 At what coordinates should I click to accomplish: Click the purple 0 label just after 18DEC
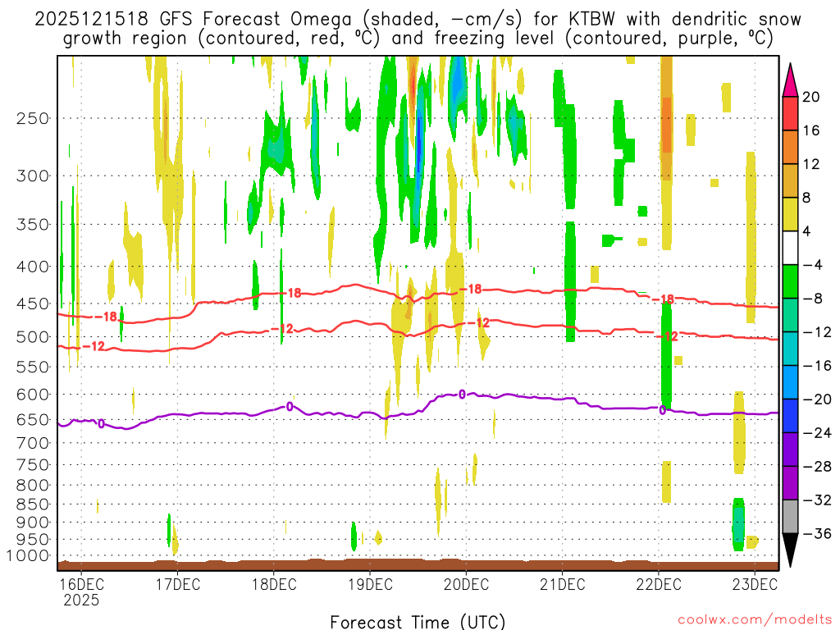point(290,407)
